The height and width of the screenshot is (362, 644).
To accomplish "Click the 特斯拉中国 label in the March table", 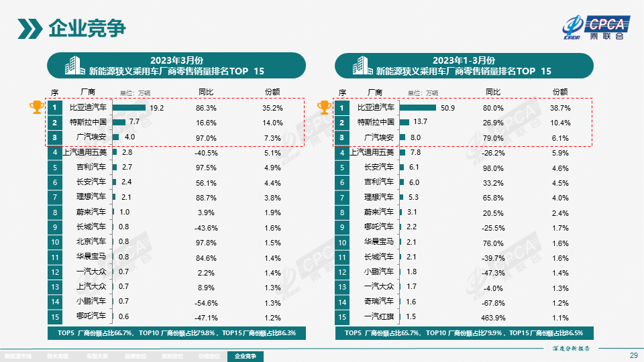I will coord(88,123).
